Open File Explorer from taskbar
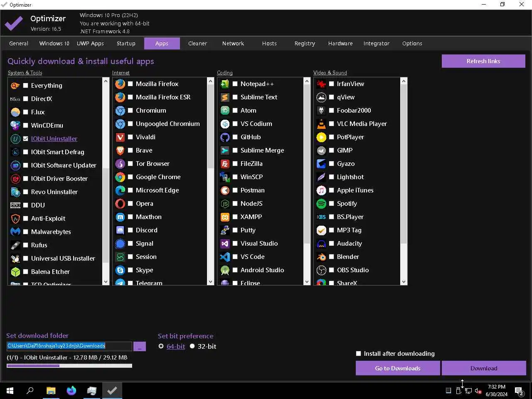This screenshot has height=399, width=532. (51, 391)
